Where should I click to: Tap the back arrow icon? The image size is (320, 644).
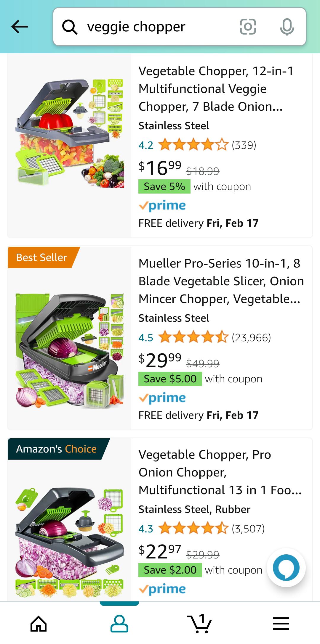point(20,27)
